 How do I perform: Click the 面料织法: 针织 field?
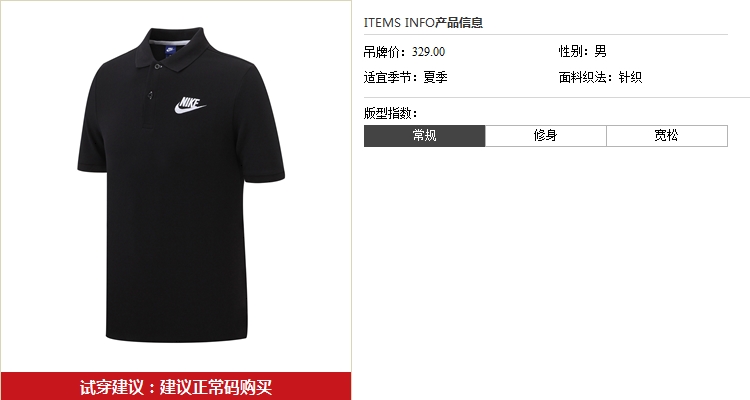pos(600,77)
